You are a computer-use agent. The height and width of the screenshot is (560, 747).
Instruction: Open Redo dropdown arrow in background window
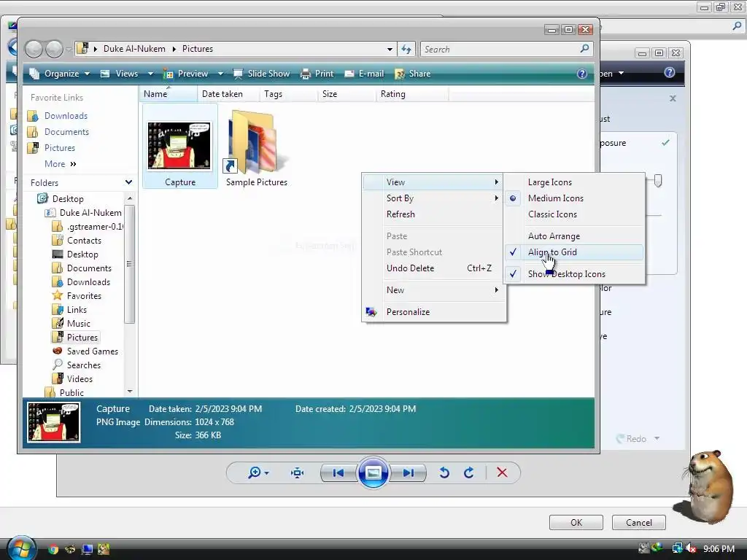[657, 438]
